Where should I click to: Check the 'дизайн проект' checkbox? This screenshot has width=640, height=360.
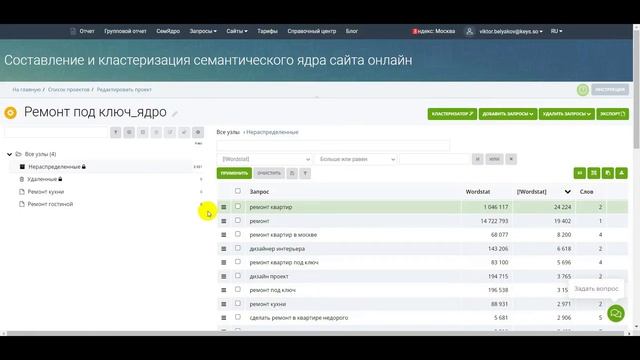click(238, 276)
